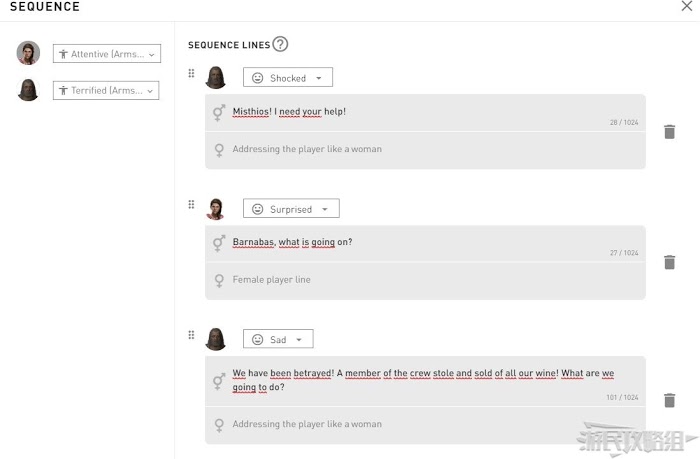The width and height of the screenshot is (700, 459).
Task: Select Barnabas speaker avatar on the Sad line
Action: [x=216, y=339]
